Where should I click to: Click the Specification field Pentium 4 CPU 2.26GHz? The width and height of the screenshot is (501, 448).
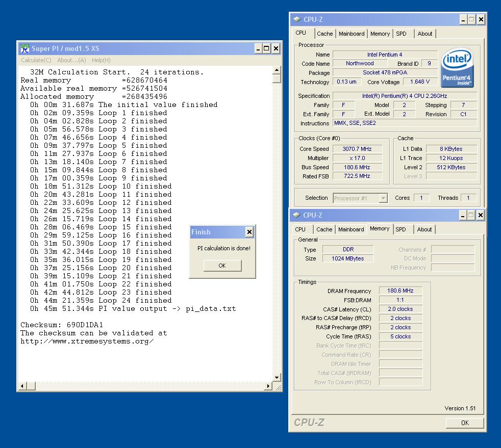(x=405, y=96)
